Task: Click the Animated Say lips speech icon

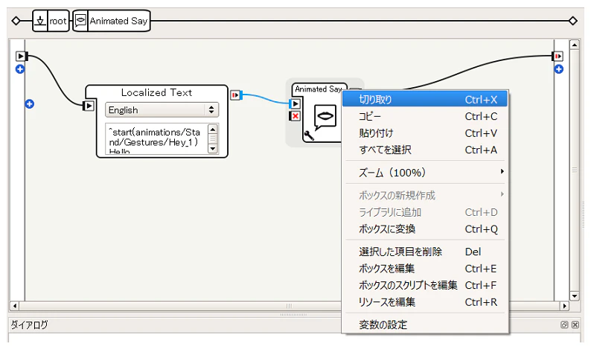Action: tap(325, 117)
